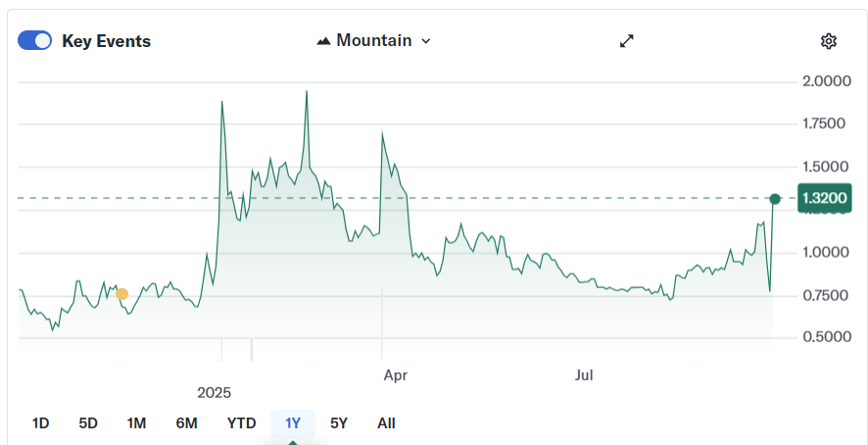Click the mountain chart style icon
This screenshot has height=445, width=868.
pos(323,41)
